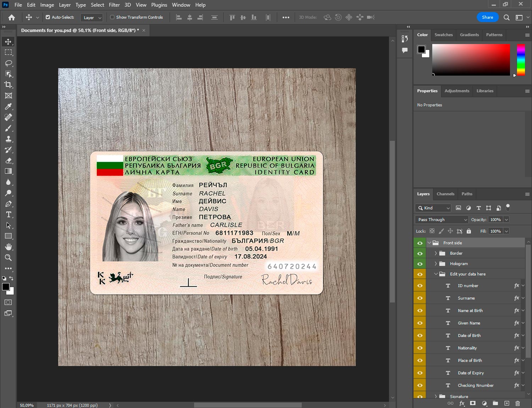Screen dimensions: 532x408
Task: Activate the Eraser tool
Action: click(x=9, y=161)
